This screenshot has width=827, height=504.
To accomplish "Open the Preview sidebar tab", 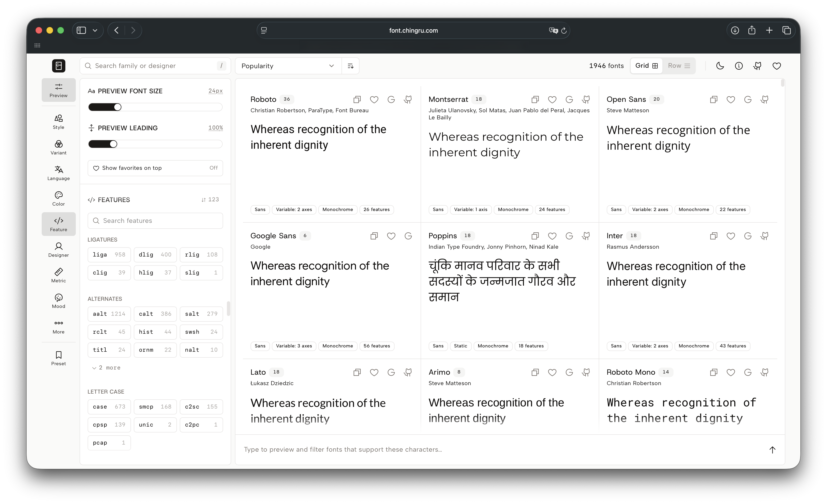I will (58, 90).
